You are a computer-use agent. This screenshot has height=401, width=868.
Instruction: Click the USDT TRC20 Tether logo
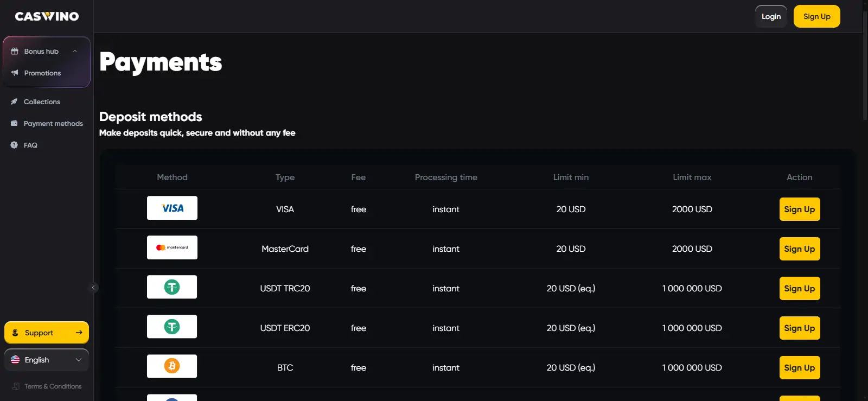pos(172,287)
